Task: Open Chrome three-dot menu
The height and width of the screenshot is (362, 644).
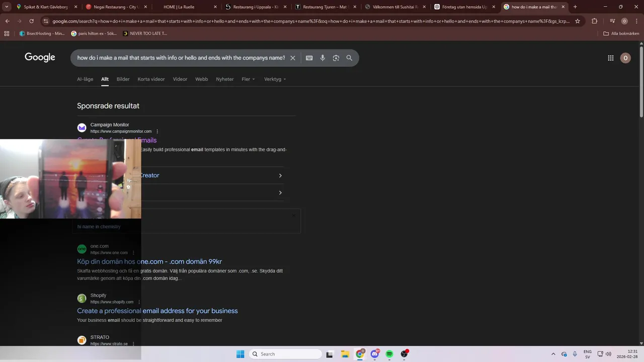Action: coord(636,21)
